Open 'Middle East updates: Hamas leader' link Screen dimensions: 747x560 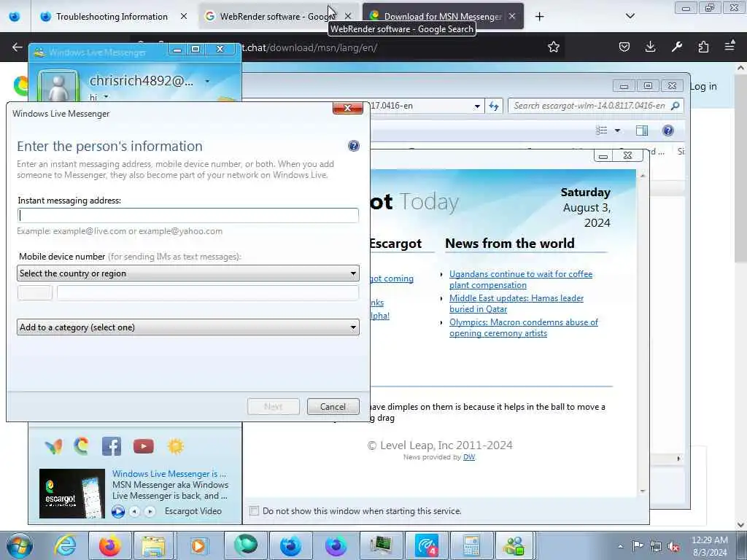pos(516,303)
